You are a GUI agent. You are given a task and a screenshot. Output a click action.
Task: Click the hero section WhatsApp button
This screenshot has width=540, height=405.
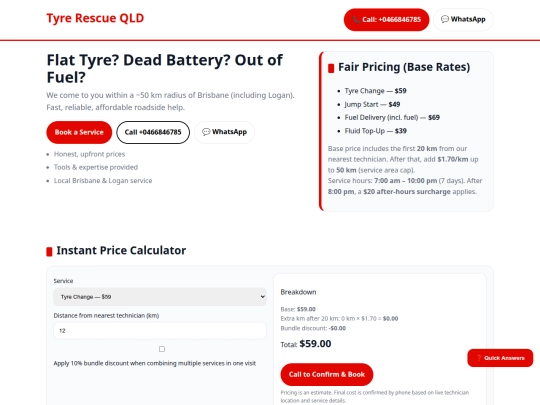tap(225, 132)
